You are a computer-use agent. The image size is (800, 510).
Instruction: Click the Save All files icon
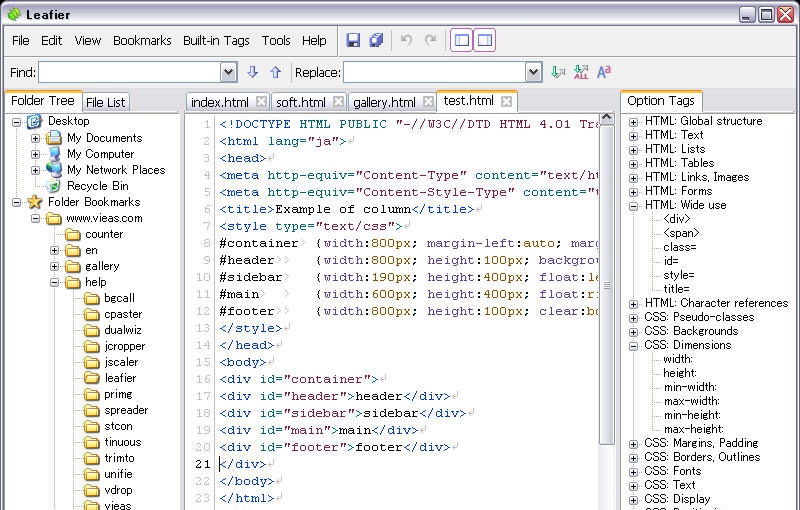[376, 41]
